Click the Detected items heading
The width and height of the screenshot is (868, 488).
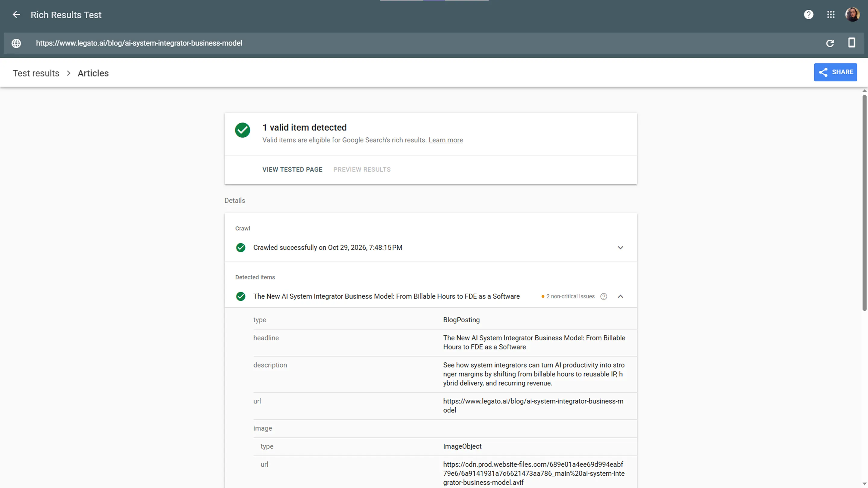(x=255, y=277)
